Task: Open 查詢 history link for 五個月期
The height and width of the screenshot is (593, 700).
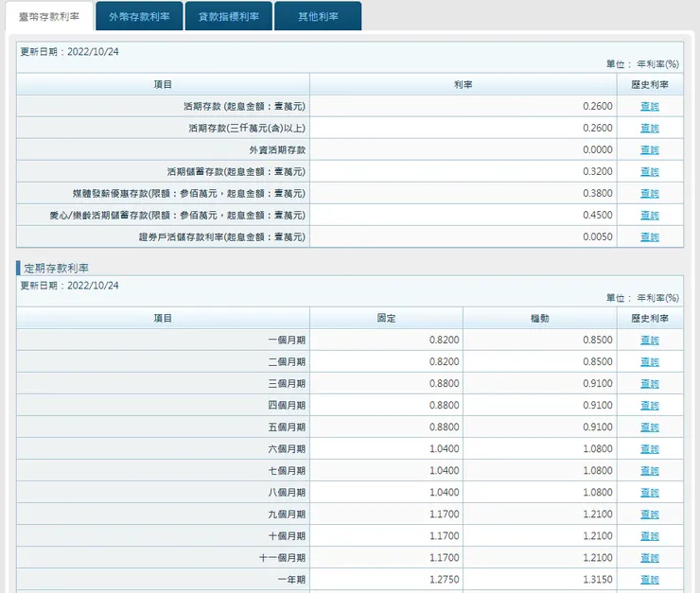Action: (x=650, y=427)
